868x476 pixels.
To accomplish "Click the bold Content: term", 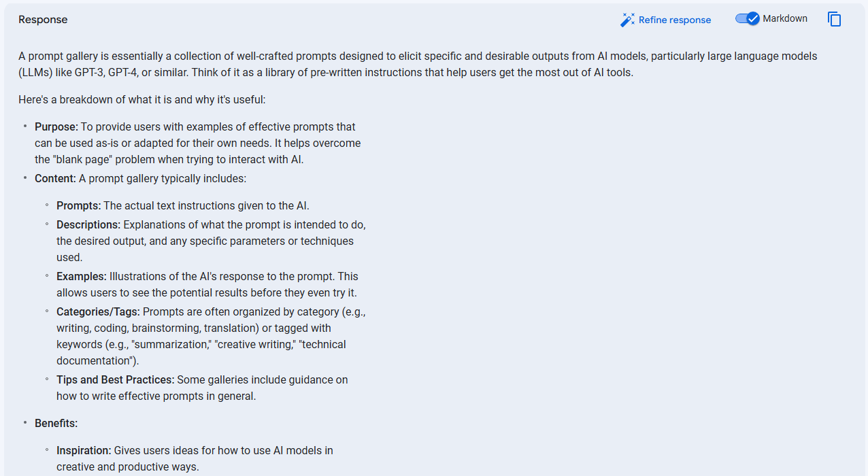I will 55,179.
